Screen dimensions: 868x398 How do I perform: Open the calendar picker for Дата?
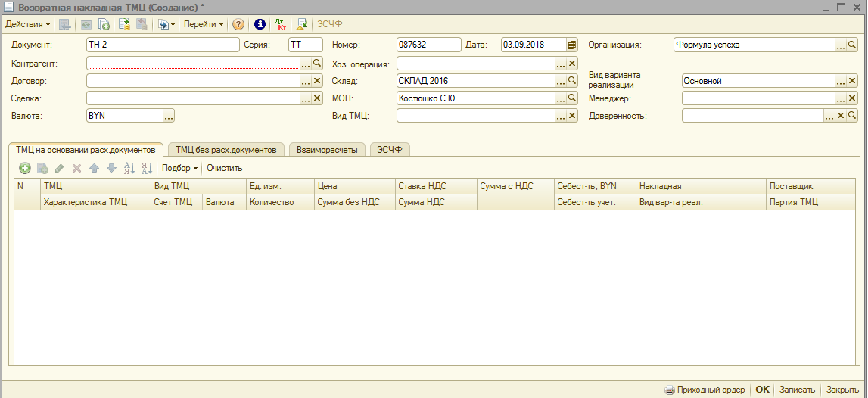coord(572,45)
